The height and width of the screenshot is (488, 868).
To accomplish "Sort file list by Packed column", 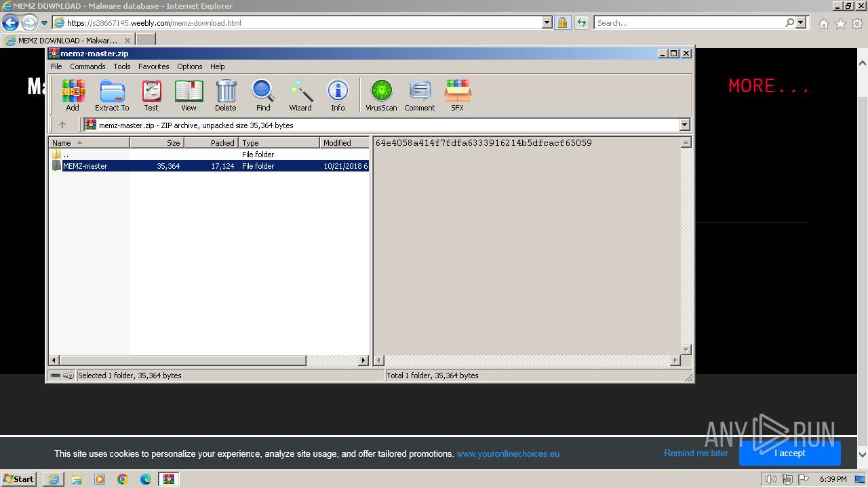I will (x=211, y=142).
